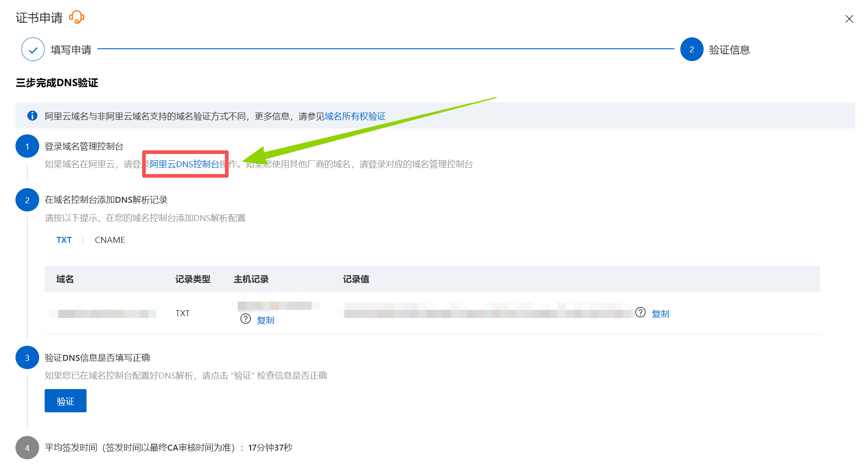Click the blurred domain name cell

click(x=103, y=313)
